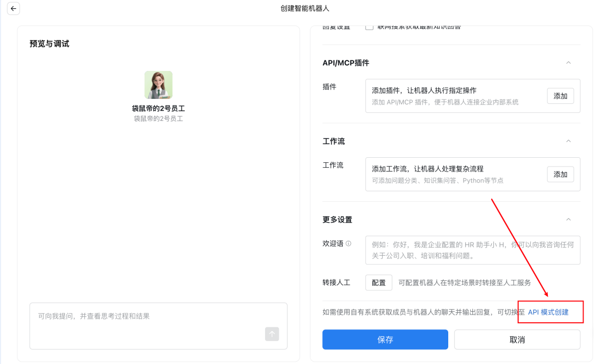Collapse the 更多设置 section
Image resolution: width=594 pixels, height=364 pixels.
(569, 219)
